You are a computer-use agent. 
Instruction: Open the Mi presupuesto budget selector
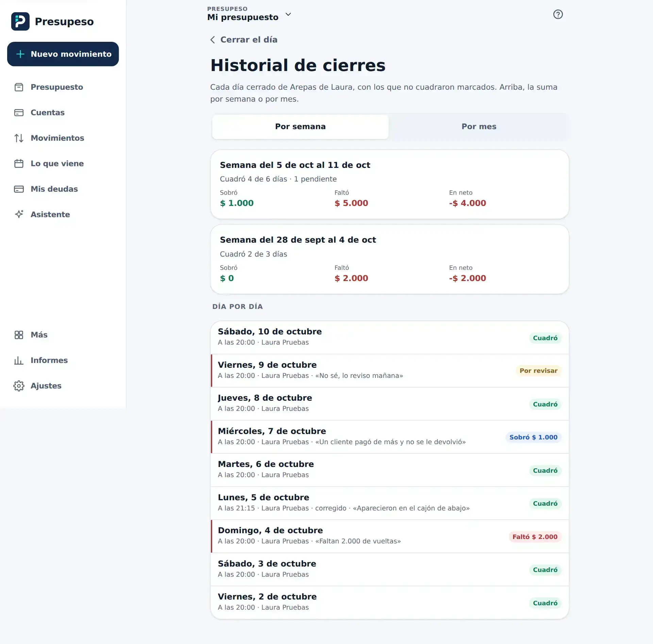[x=249, y=14]
